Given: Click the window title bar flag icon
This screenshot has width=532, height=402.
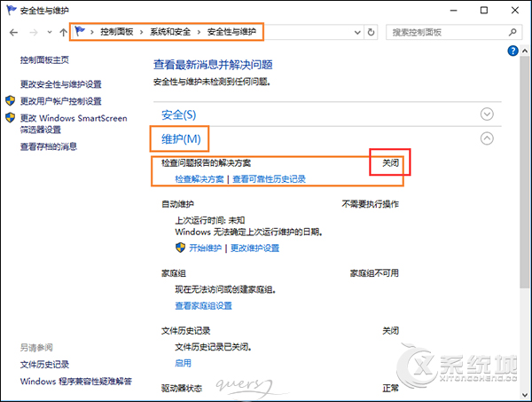Looking at the screenshot, I should click(x=12, y=10).
